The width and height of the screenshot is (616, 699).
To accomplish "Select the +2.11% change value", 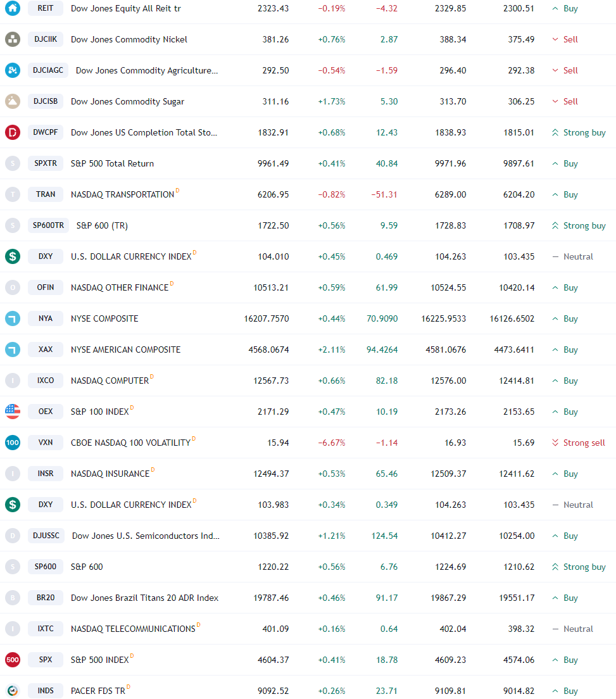I will click(332, 349).
